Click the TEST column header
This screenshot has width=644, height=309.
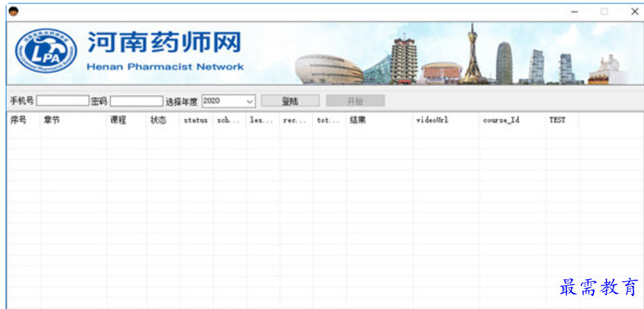(563, 120)
